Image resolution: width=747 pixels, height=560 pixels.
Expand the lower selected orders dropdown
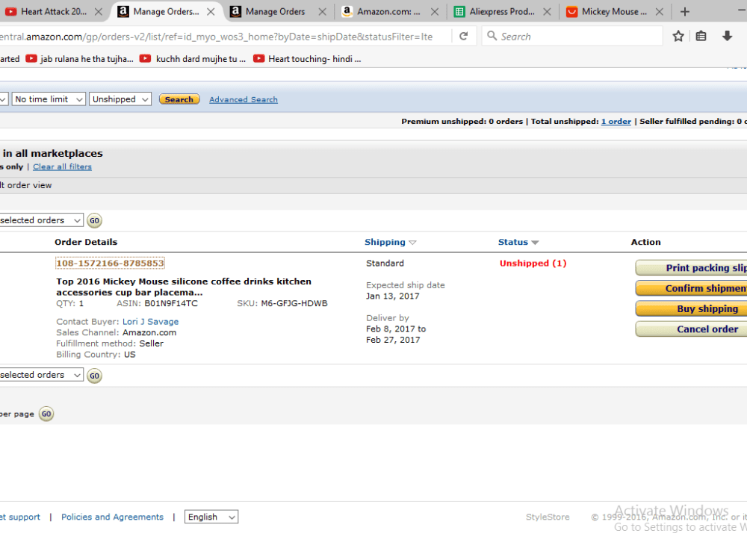click(41, 375)
